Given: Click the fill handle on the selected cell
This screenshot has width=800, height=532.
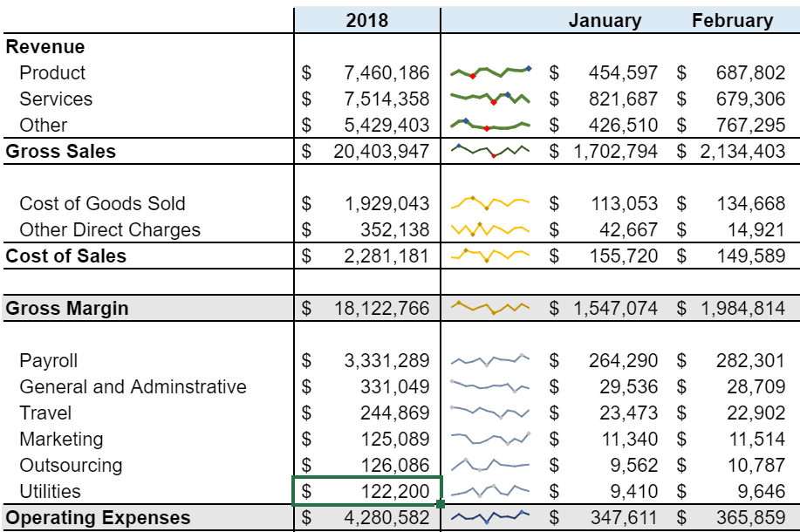Looking at the screenshot, I should tap(441, 504).
